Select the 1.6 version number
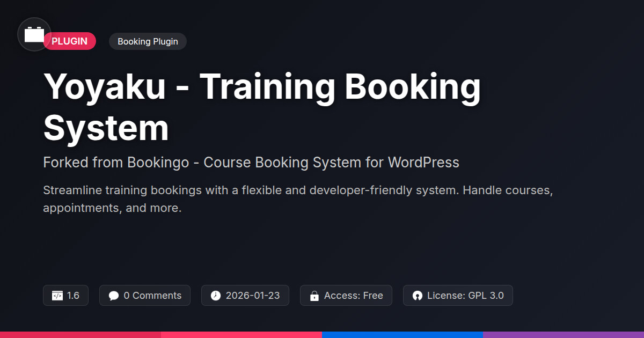 tap(73, 296)
